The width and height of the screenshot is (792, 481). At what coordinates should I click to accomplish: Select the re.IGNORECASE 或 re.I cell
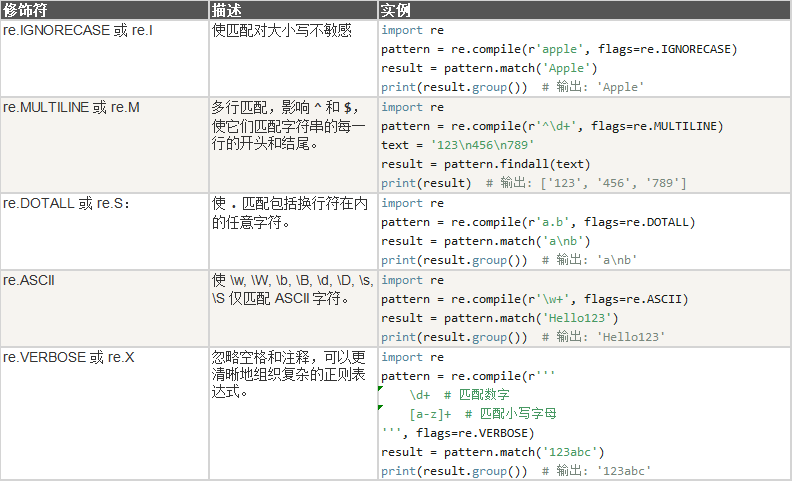coord(105,59)
